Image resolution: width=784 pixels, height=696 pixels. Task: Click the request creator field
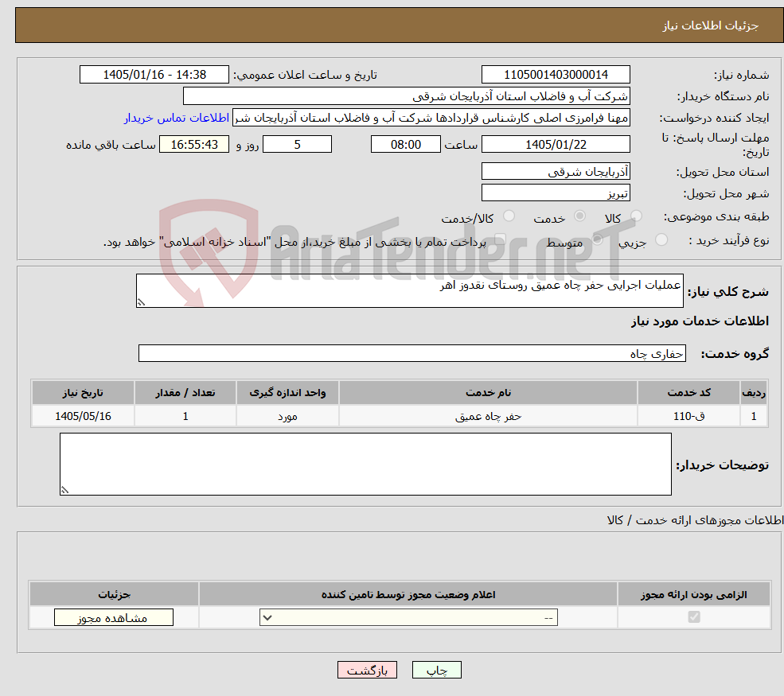[431, 118]
